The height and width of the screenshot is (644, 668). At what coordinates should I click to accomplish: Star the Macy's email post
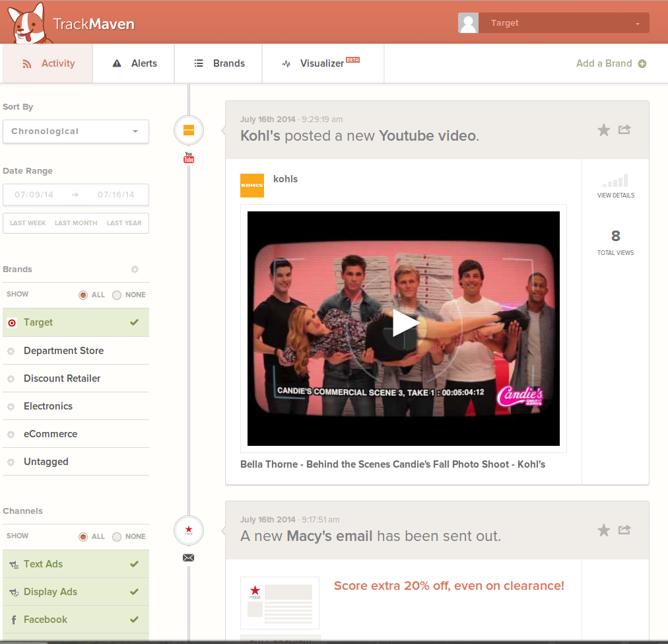(x=604, y=530)
